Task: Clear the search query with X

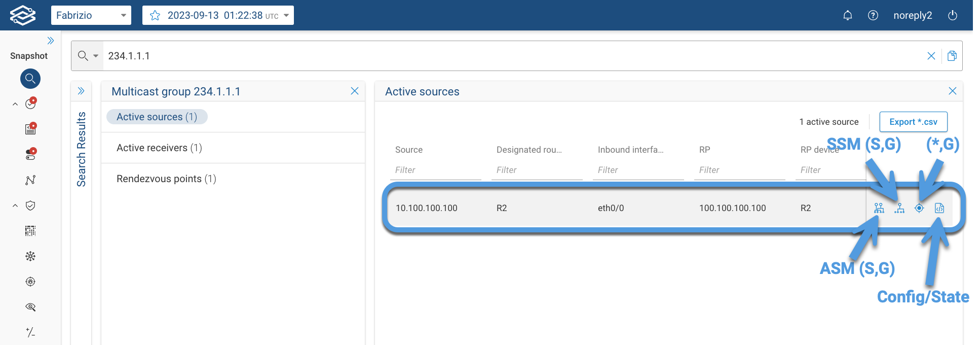Action: 931,56
